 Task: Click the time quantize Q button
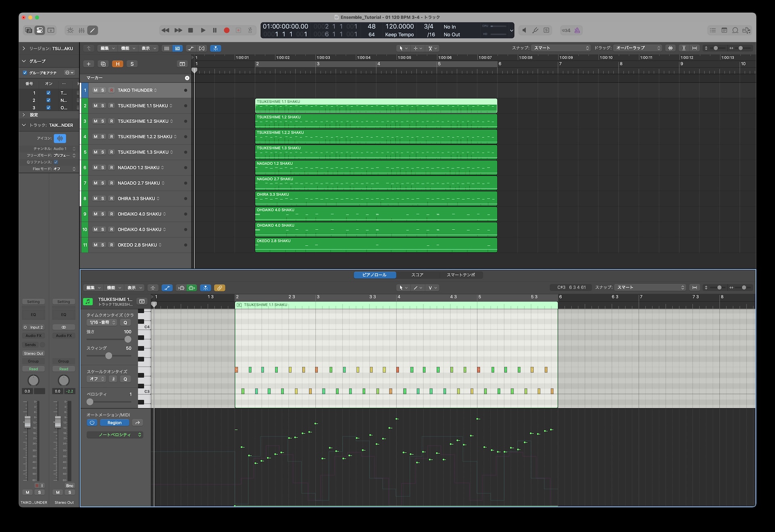[125, 323]
